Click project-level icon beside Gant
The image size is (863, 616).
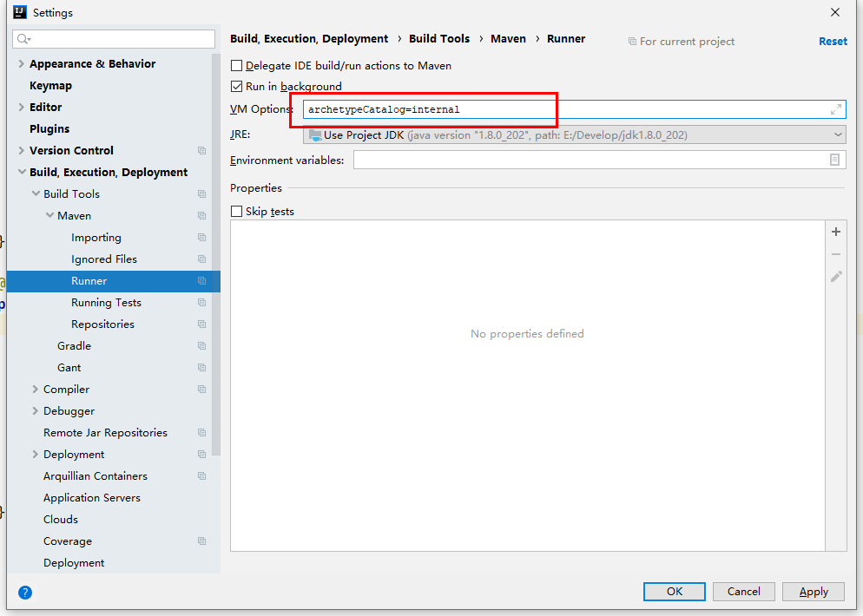click(x=202, y=367)
